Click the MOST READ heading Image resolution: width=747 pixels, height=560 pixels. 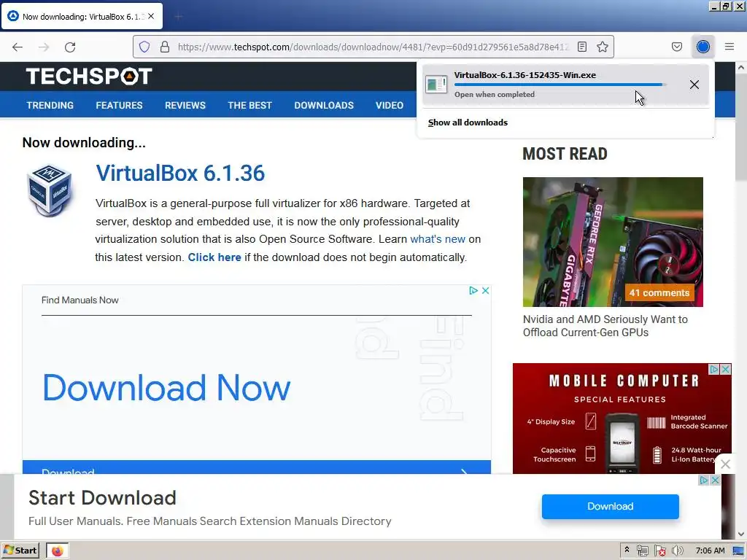coord(565,154)
